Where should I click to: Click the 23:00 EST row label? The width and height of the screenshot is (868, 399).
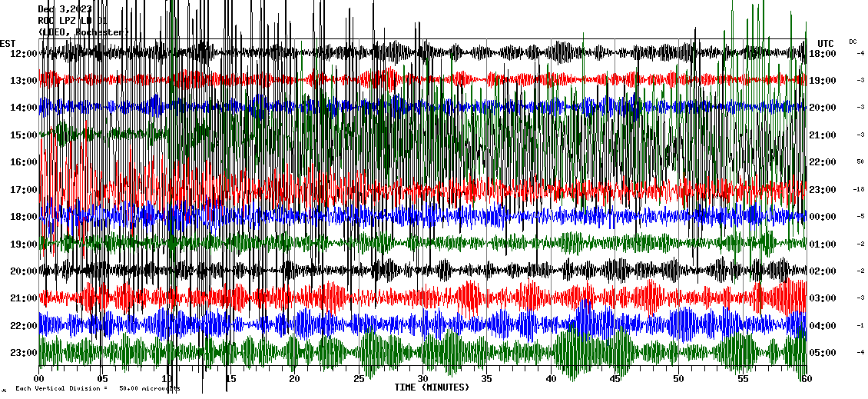tap(24, 353)
